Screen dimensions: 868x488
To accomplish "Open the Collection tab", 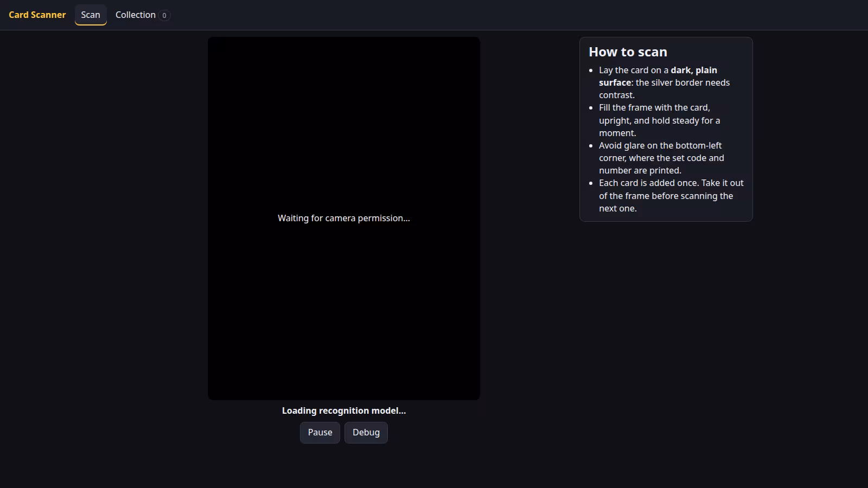I will tap(142, 15).
